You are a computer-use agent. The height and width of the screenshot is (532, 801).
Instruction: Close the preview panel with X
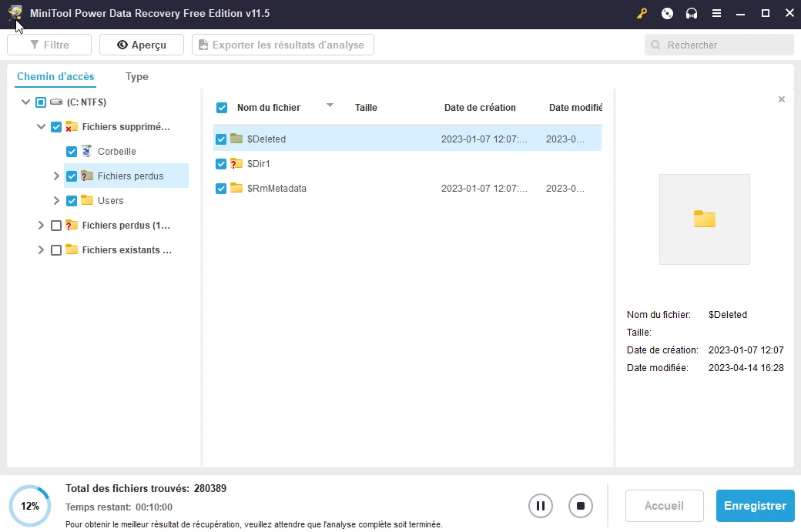782,99
